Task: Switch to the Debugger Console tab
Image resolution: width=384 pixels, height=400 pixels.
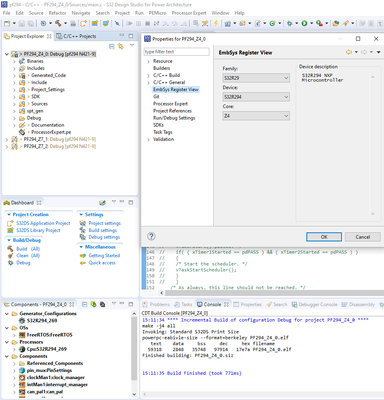Action: 315,304
